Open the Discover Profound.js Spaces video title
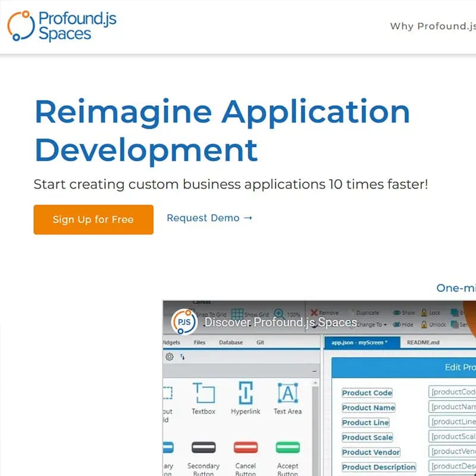This screenshot has width=476, height=476. (x=281, y=322)
